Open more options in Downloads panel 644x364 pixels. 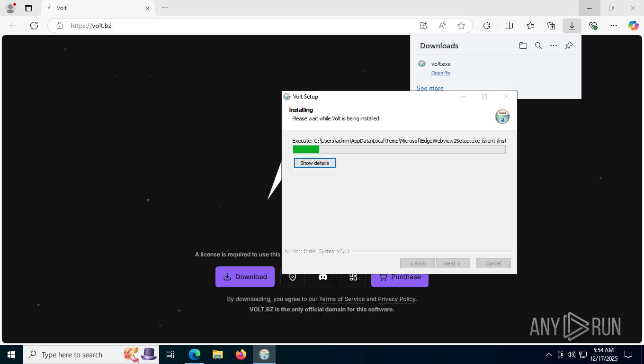(x=554, y=45)
